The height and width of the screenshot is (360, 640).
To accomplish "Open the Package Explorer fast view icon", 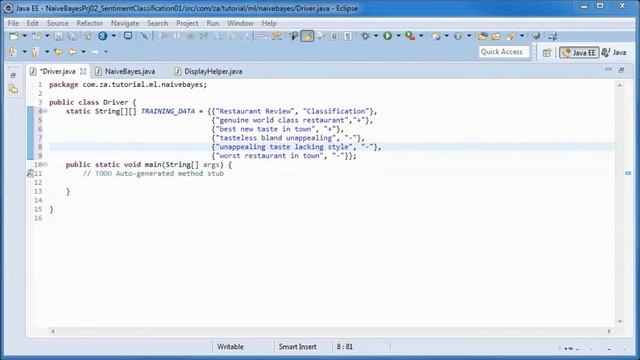I will 13,89.
